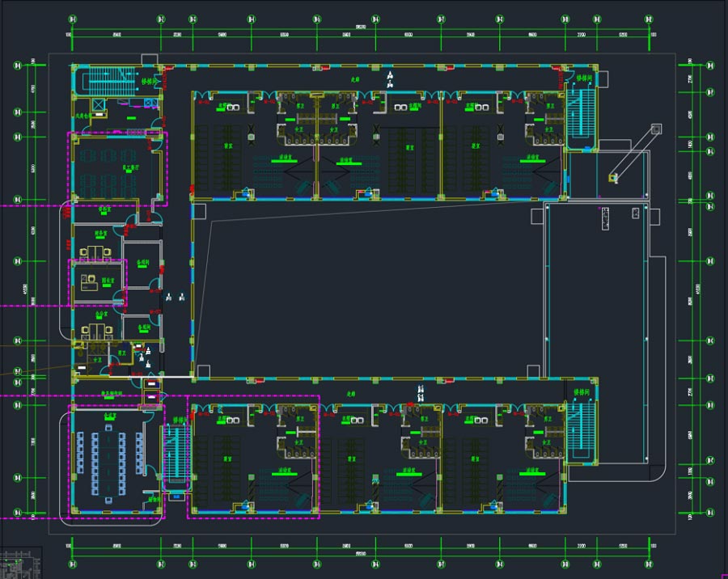Select the staircase symbol in the top-left corner
Image resolution: width=728 pixels, height=579 pixels.
[109, 81]
